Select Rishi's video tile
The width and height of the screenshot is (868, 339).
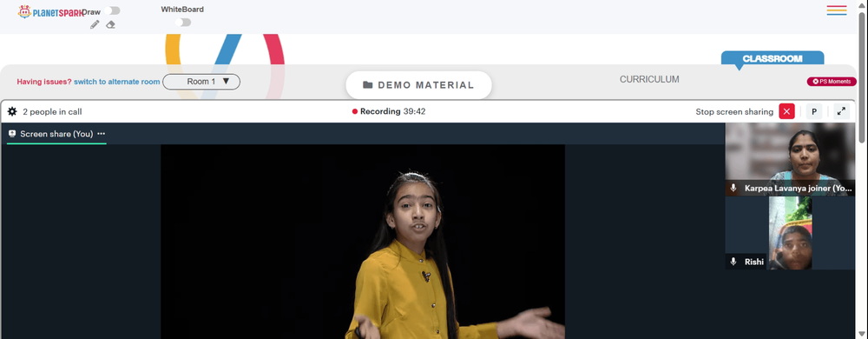pos(791,233)
